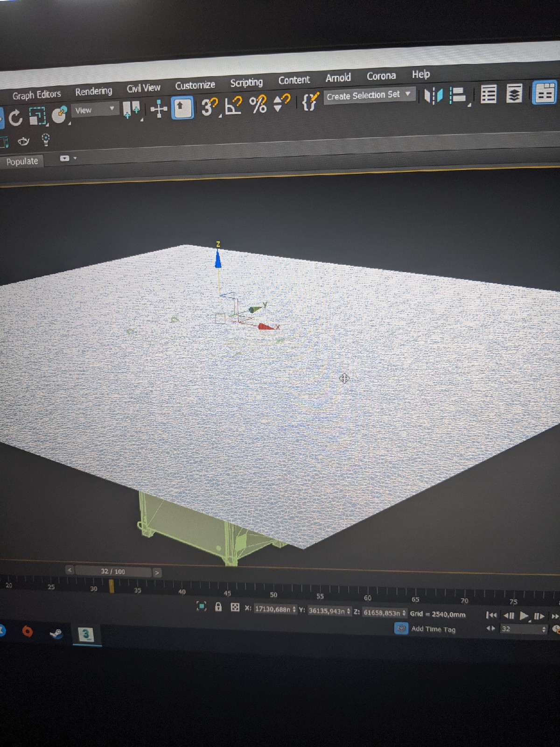
Task: Click the Select and Place tool
Action: coord(60,114)
